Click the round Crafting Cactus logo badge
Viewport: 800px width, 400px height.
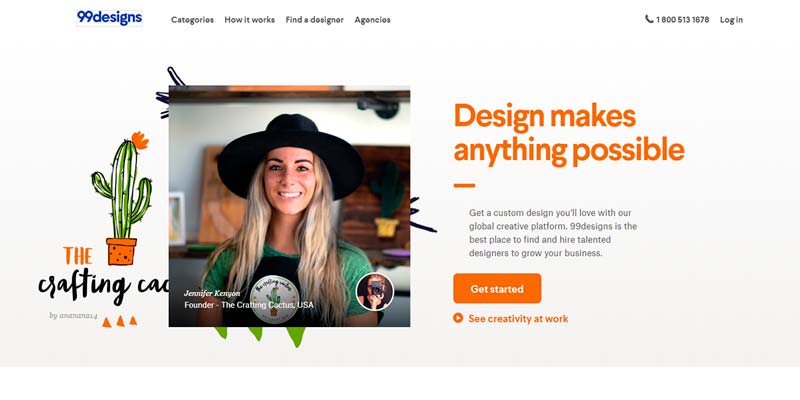tap(274, 299)
